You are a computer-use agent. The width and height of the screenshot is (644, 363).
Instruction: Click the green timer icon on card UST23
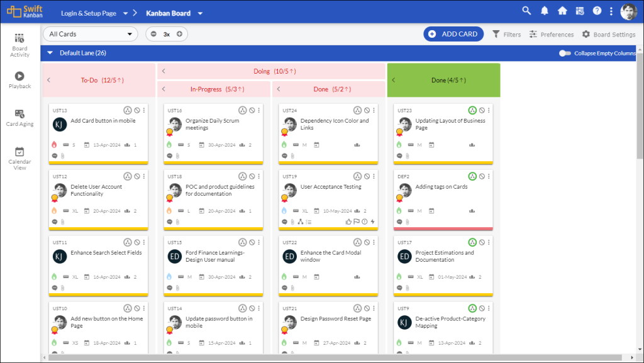[x=472, y=109]
